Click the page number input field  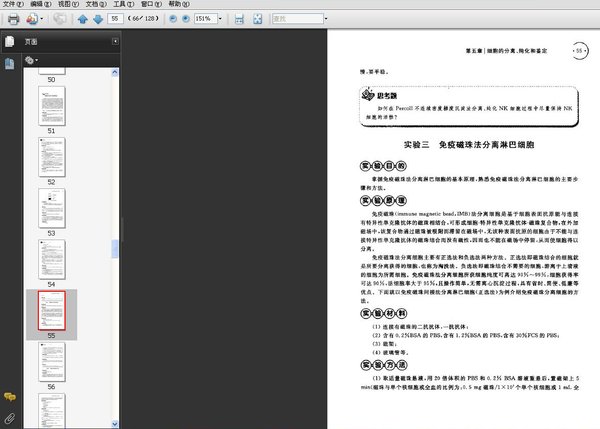point(116,19)
